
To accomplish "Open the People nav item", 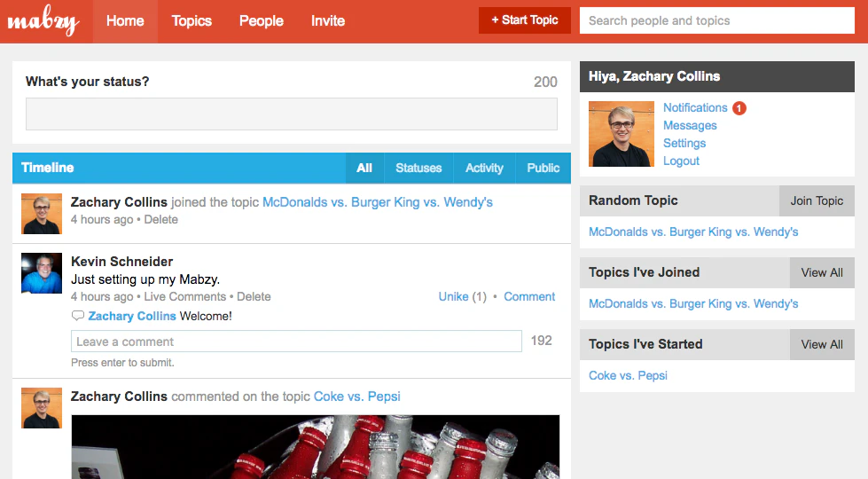I will click(x=262, y=21).
